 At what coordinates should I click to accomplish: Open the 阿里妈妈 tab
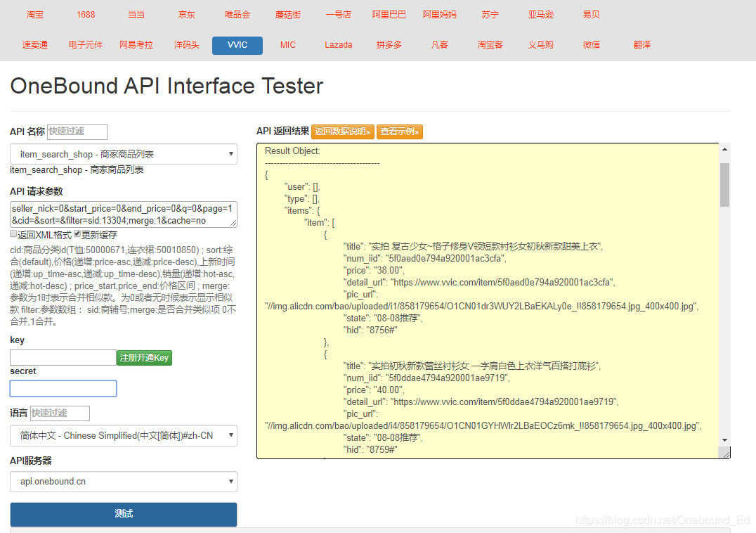[440, 15]
